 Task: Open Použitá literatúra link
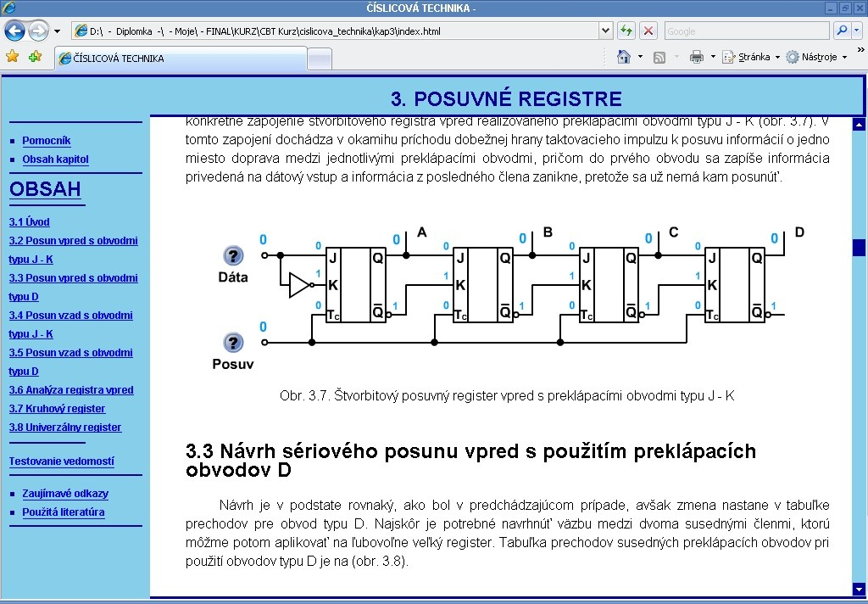63,512
